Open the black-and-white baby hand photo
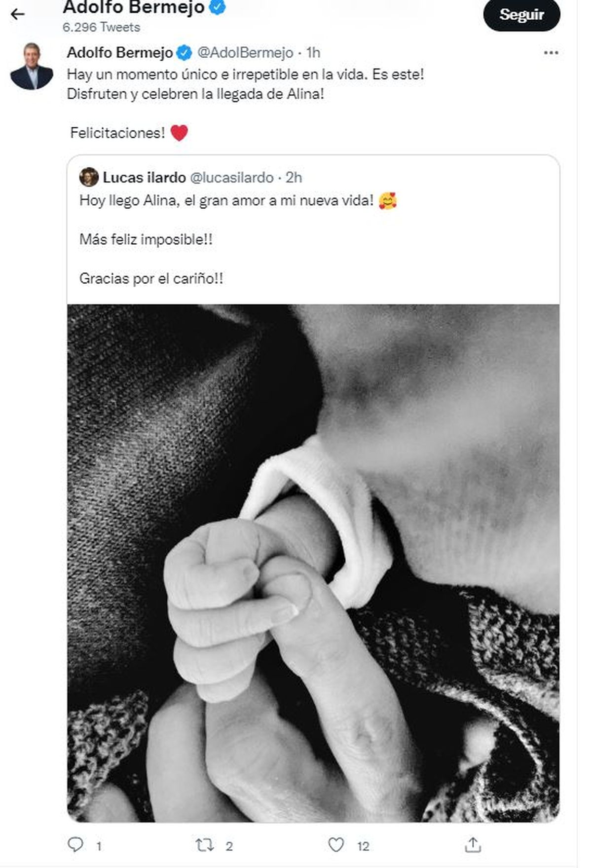 pos(313,563)
